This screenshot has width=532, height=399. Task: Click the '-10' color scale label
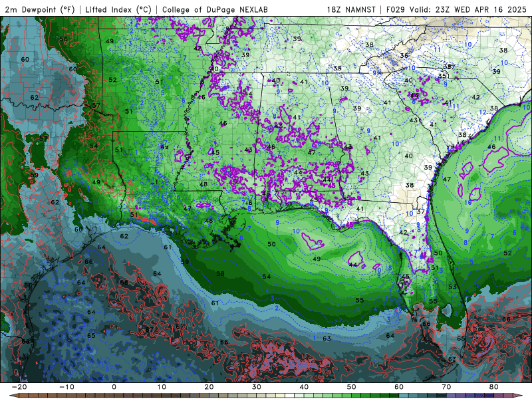(x=66, y=387)
